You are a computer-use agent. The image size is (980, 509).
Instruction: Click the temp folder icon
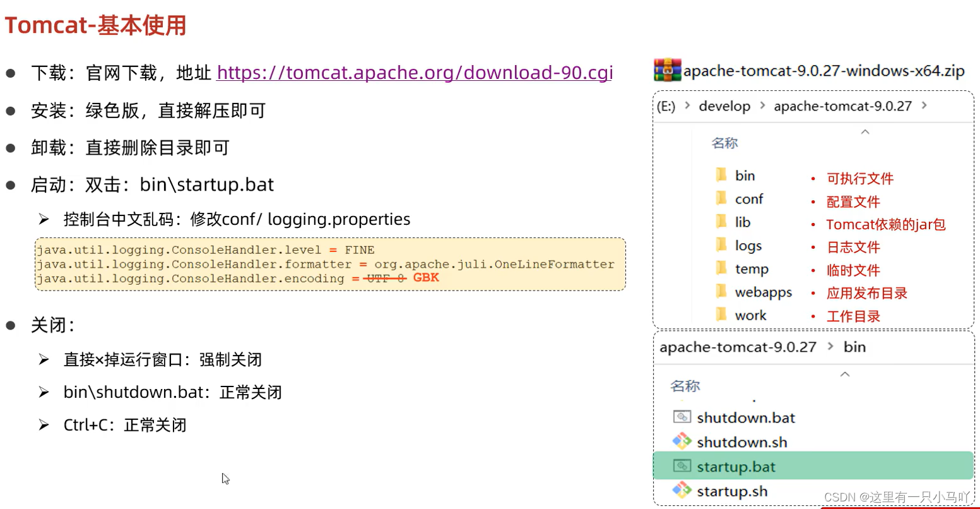click(721, 268)
